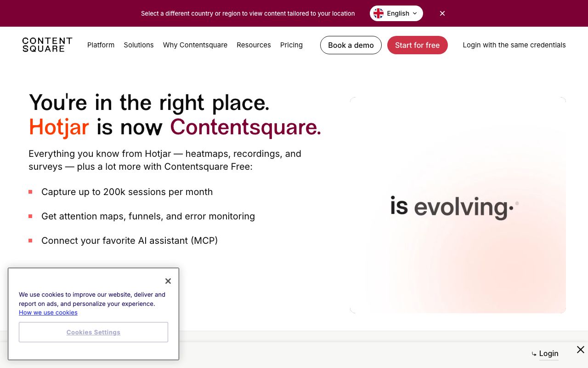Screen dimensions: 588x368
Task: Click the 'Everything you know from Hotjar' paragraph
Action: (165, 160)
